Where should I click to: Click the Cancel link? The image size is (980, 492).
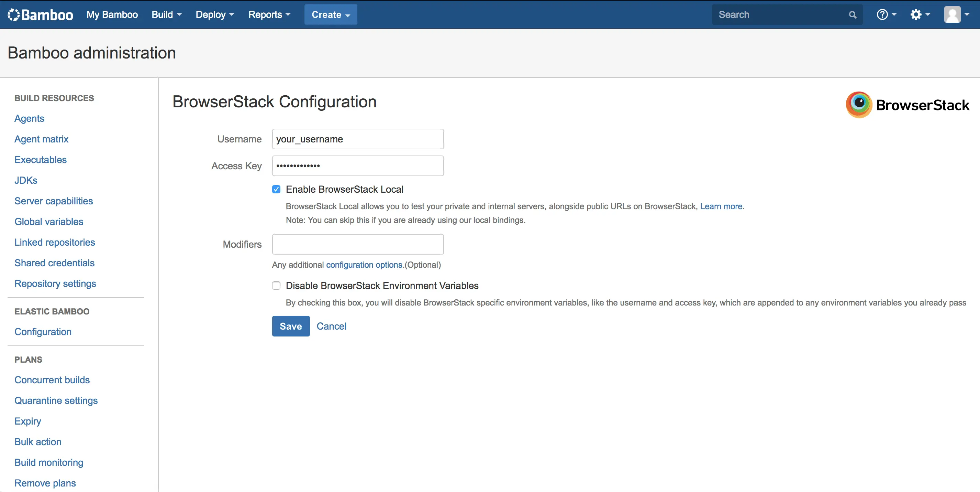point(331,326)
